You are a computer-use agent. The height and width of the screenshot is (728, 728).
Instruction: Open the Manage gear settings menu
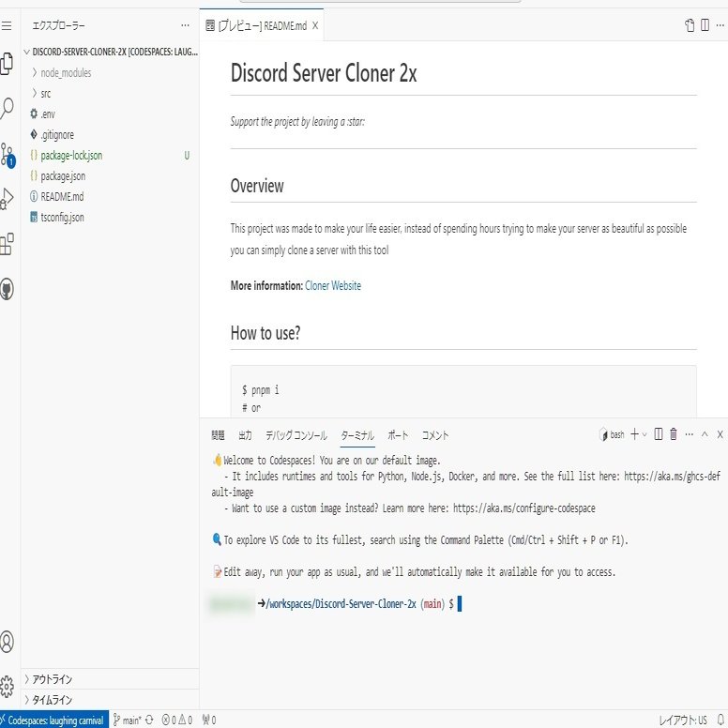pyautogui.click(x=7, y=686)
